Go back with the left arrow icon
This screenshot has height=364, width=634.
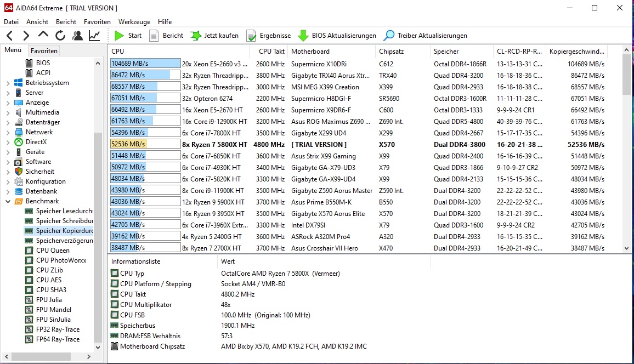tap(10, 36)
